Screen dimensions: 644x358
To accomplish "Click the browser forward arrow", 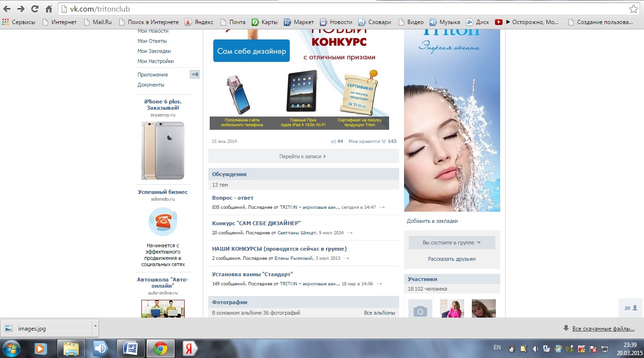I will tap(21, 9).
